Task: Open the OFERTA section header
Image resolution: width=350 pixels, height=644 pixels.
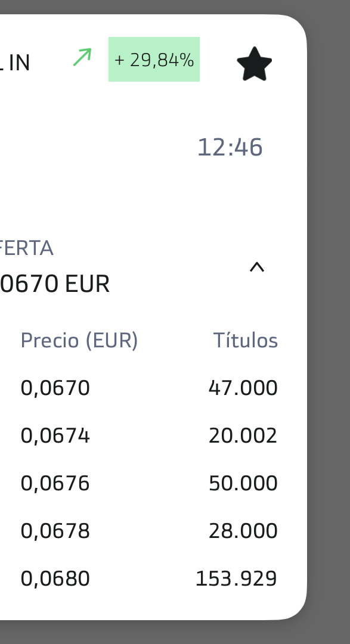Action: [x=26, y=248]
